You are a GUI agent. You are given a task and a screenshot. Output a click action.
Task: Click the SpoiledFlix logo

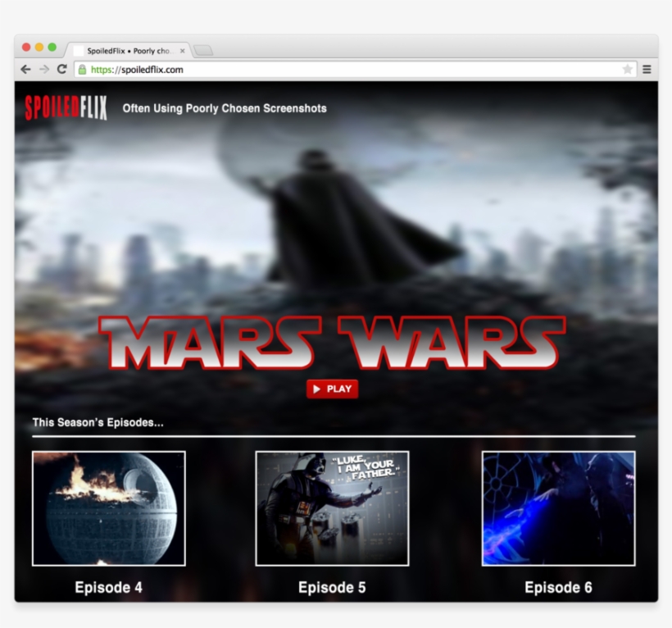pos(66,107)
